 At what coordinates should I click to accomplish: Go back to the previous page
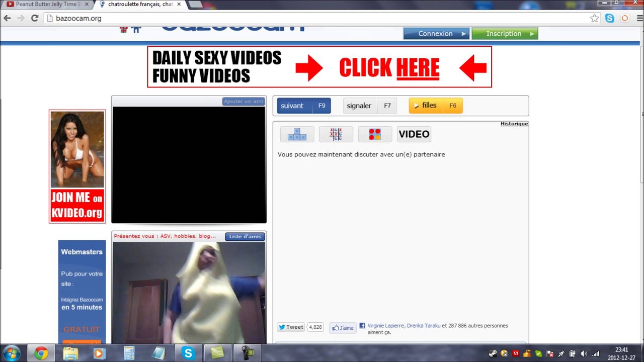tap(7, 18)
